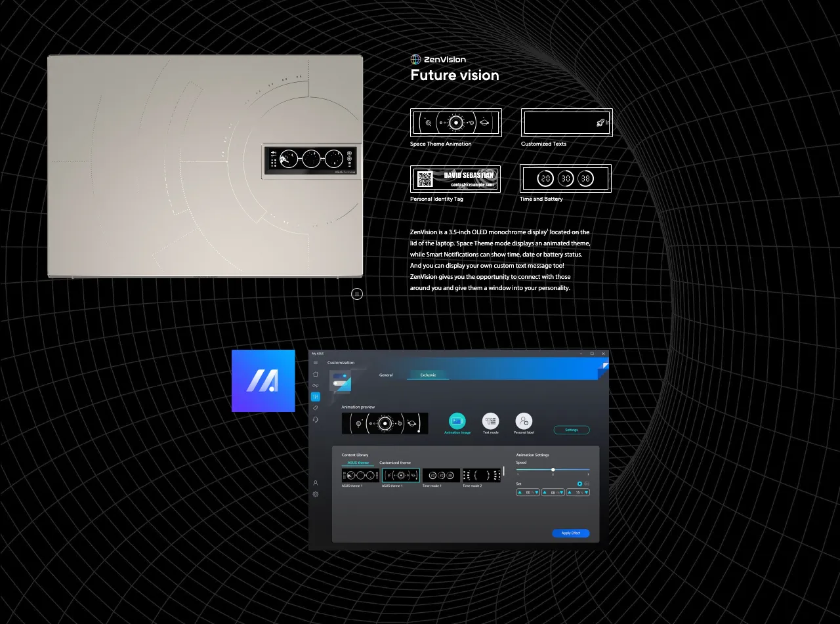
Task: Click the Settings button
Action: tap(572, 430)
